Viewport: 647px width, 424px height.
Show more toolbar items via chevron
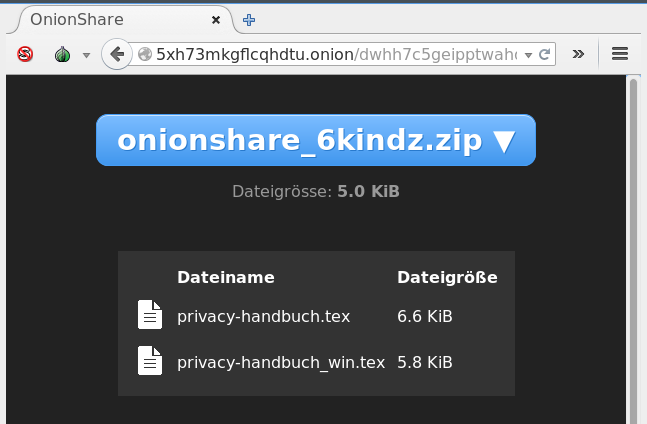(578, 54)
